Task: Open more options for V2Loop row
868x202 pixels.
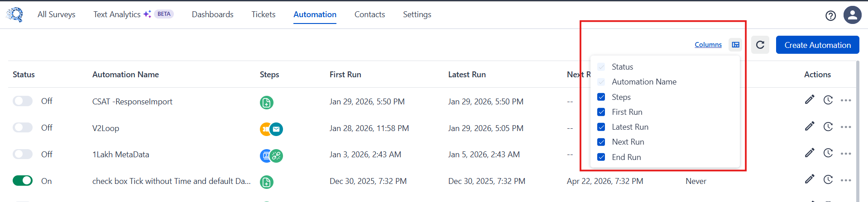Action: pos(846,127)
